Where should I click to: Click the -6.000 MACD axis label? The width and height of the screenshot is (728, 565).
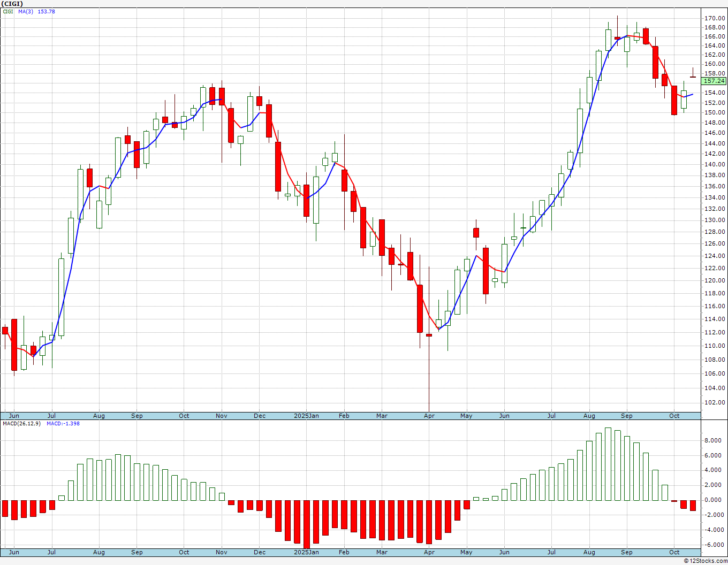(713, 545)
